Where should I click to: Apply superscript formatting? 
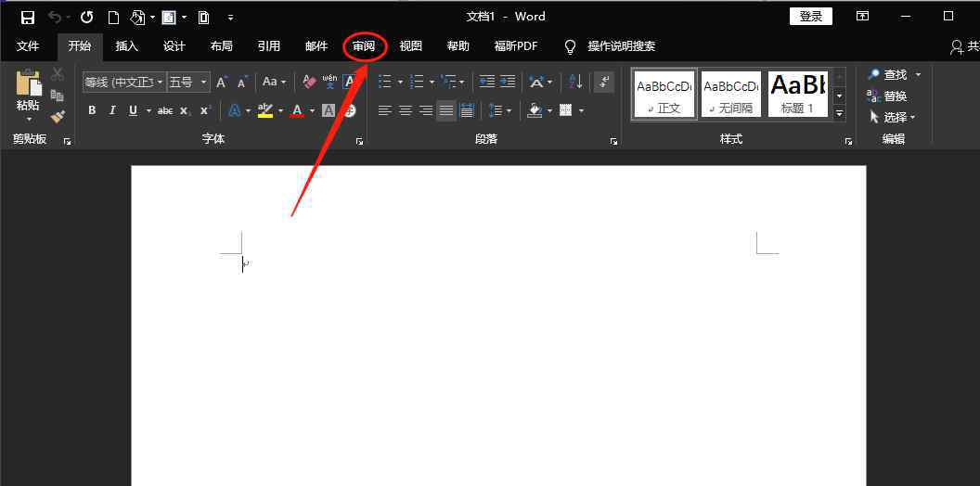tap(205, 110)
